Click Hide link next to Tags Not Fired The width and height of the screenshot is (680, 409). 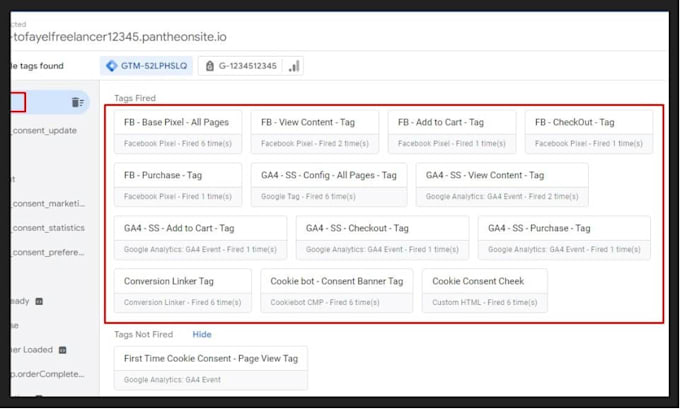(x=202, y=334)
